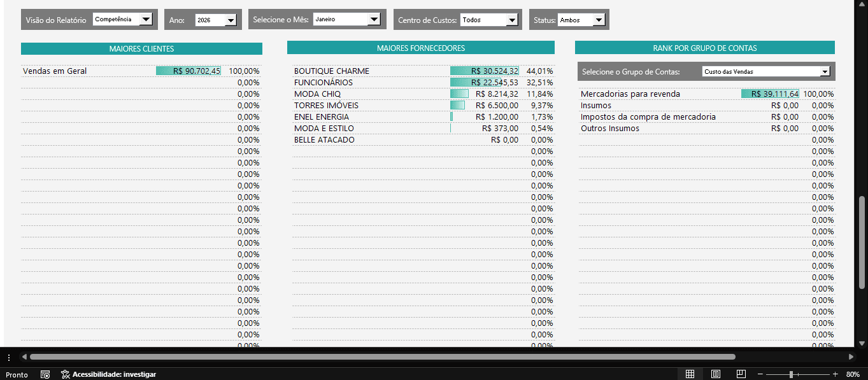Select the BELLE ATACADO supplier
868x380 pixels.
pos(324,139)
